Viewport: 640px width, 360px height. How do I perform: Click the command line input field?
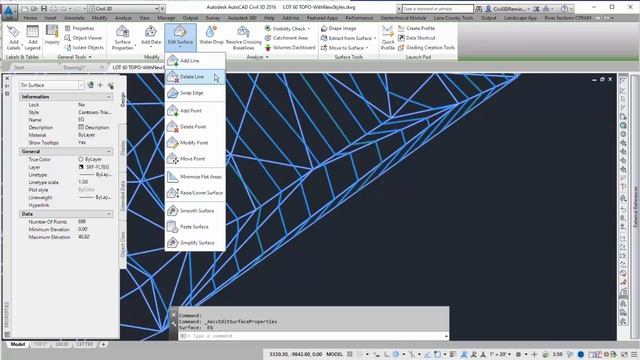(x=314, y=336)
